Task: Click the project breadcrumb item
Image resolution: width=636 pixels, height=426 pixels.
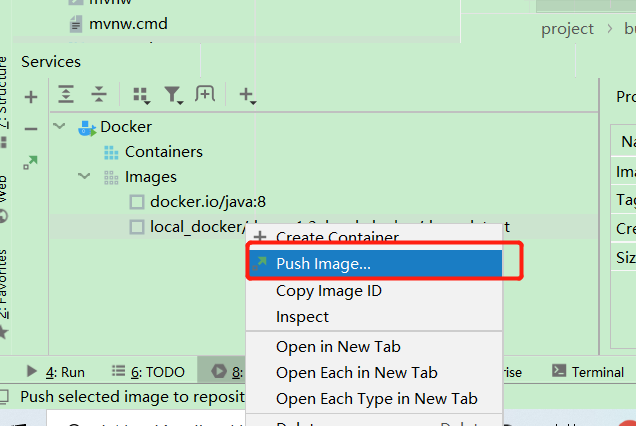Action: coord(567,29)
